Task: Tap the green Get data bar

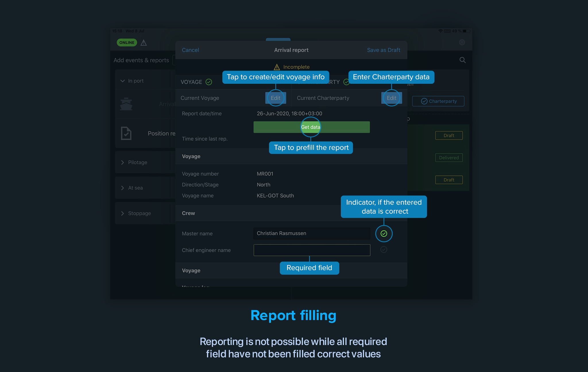Action: click(x=311, y=127)
